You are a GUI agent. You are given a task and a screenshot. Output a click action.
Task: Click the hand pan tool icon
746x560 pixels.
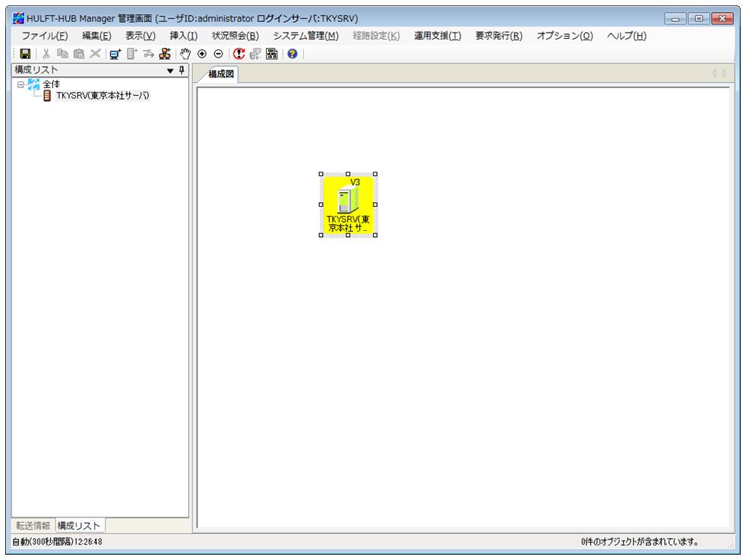pyautogui.click(x=186, y=54)
